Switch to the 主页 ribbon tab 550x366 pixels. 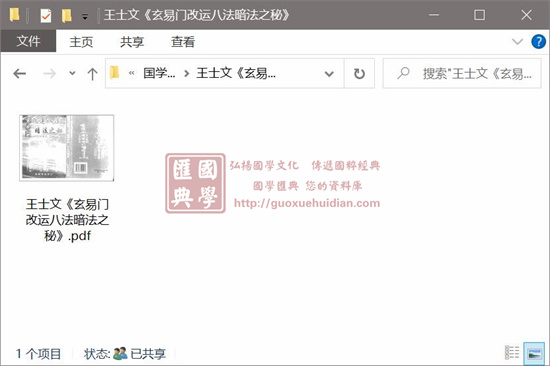point(81,42)
